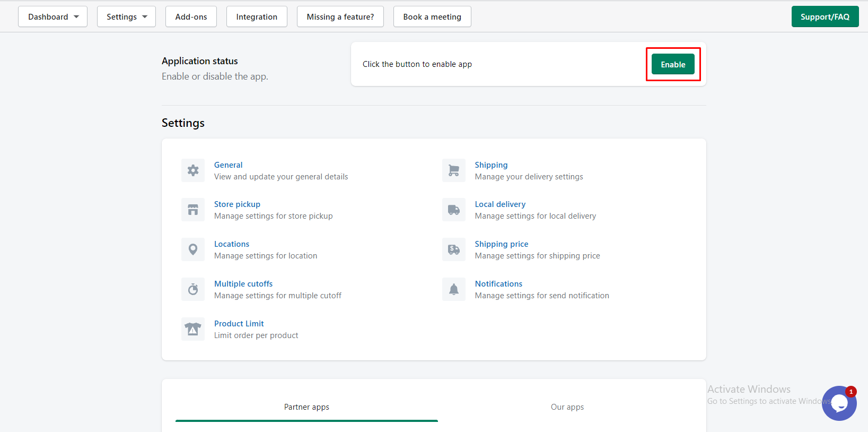Open the Local delivery link
This screenshot has width=868, height=432.
tap(500, 204)
